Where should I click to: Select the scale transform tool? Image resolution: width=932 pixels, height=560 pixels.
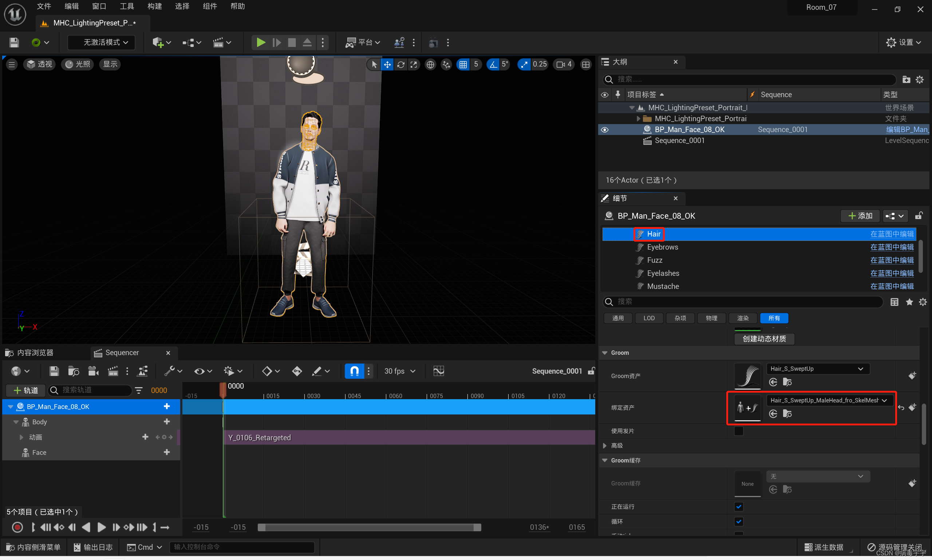tap(414, 64)
